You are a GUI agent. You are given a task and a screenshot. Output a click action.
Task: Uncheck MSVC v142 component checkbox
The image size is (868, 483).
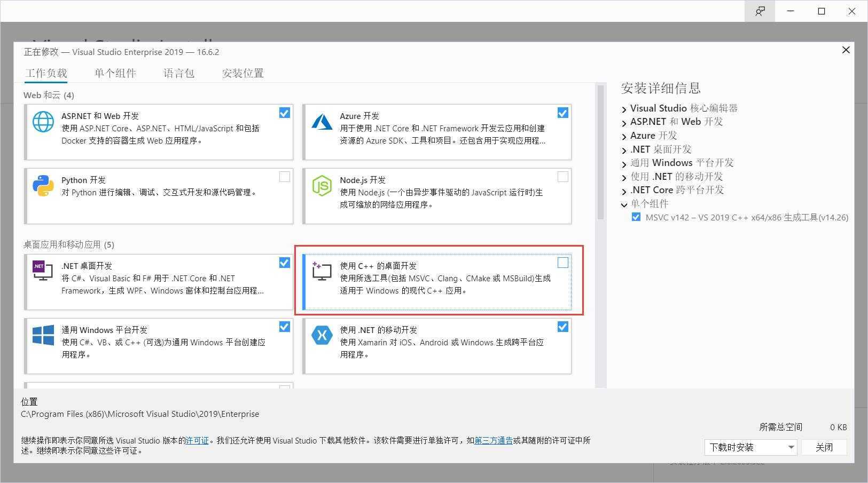[636, 217]
